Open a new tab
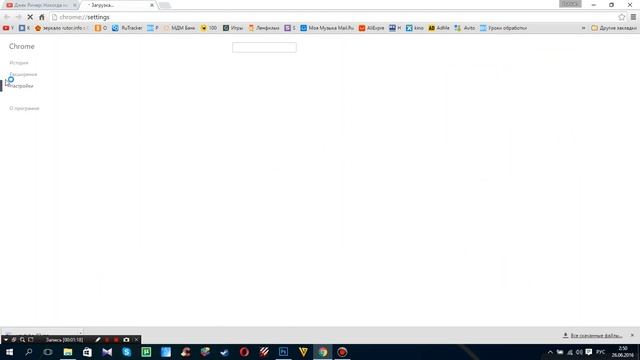This screenshot has width=640, height=360. point(164,5)
